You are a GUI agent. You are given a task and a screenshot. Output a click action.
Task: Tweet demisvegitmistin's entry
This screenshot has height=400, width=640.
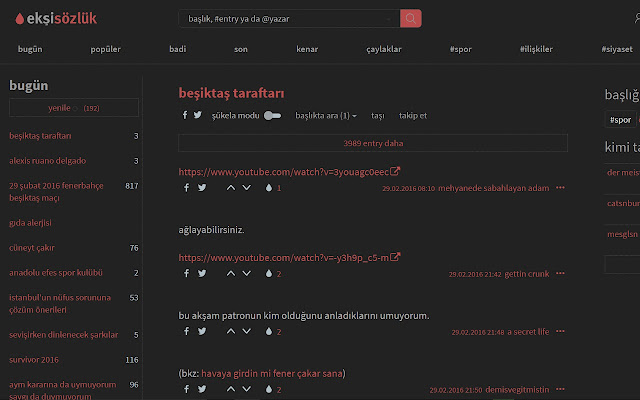[x=202, y=389]
